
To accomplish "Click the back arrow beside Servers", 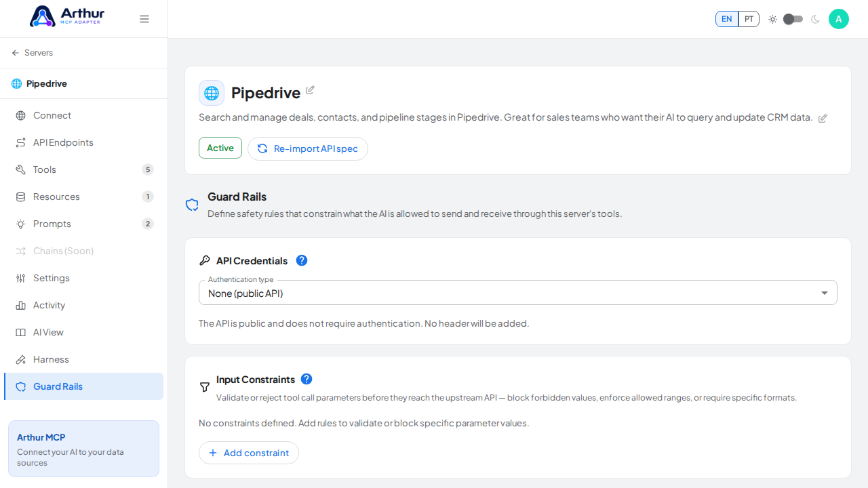I will click(x=16, y=53).
